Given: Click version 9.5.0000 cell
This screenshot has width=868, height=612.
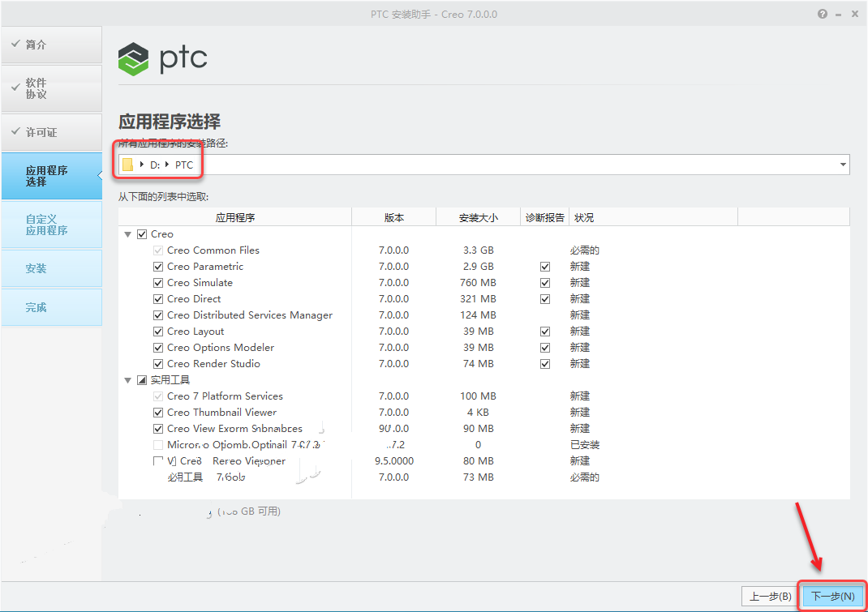Looking at the screenshot, I should point(394,461).
